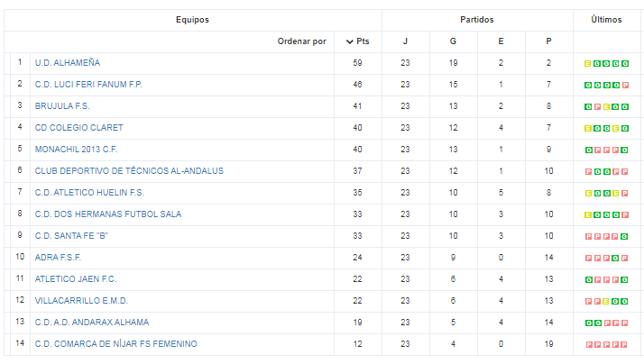The height and width of the screenshot is (364, 644).
Task: Click the last green badge for C.D. SANTA FE B
Action: pyautogui.click(x=624, y=236)
